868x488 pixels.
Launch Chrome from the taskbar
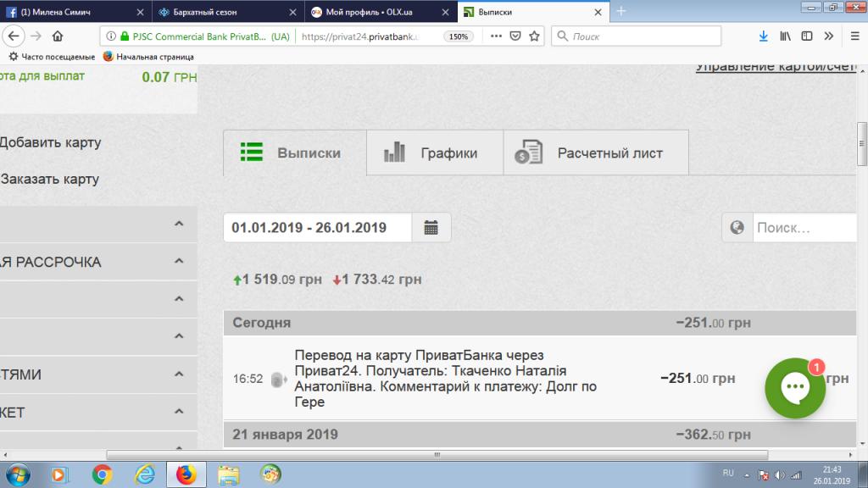point(102,474)
